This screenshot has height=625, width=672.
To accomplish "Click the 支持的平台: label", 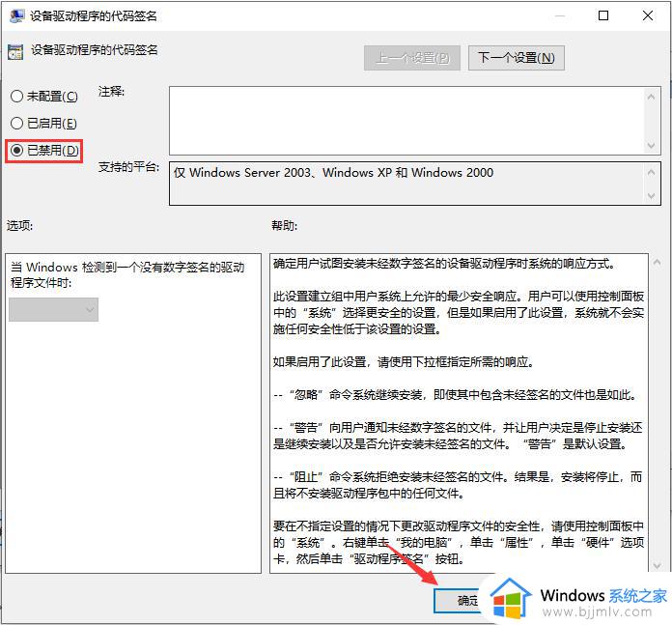I will (128, 167).
